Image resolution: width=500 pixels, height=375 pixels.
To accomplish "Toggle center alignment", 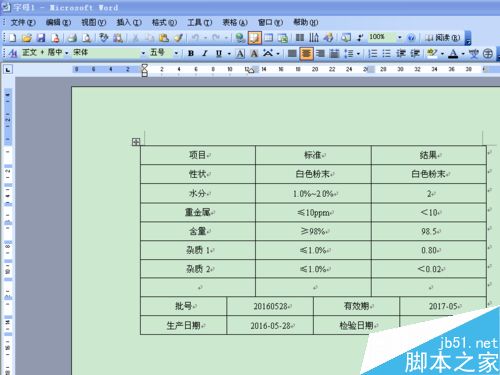I will click(306, 53).
